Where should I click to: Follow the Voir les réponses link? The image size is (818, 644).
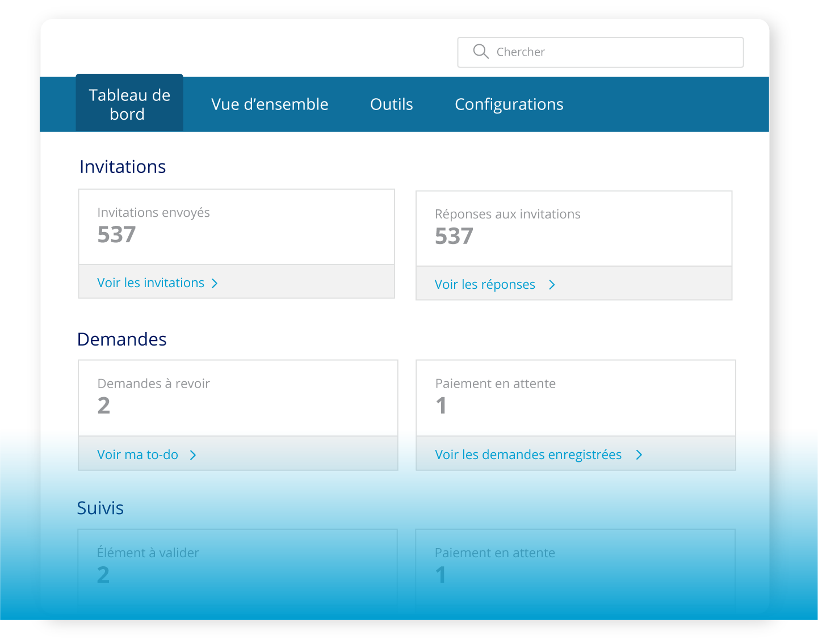pos(485,284)
